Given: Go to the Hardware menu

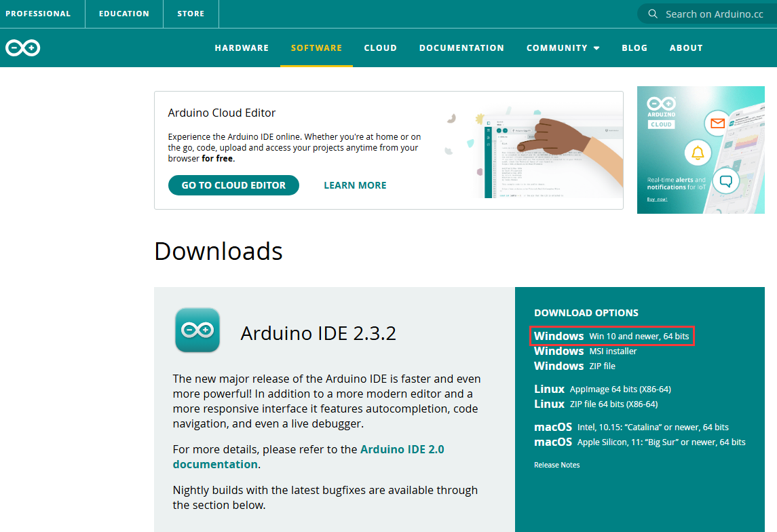Looking at the screenshot, I should pos(242,48).
